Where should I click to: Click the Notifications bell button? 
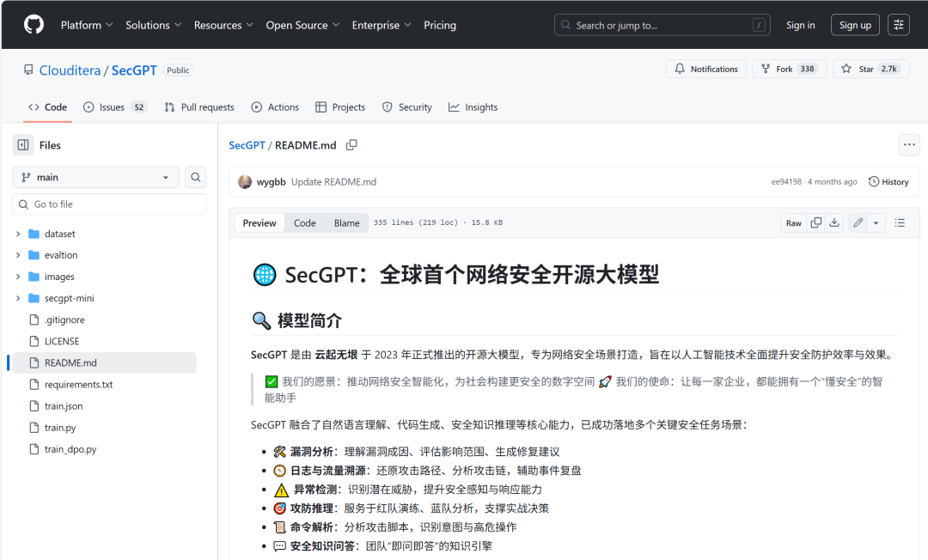pyautogui.click(x=706, y=70)
